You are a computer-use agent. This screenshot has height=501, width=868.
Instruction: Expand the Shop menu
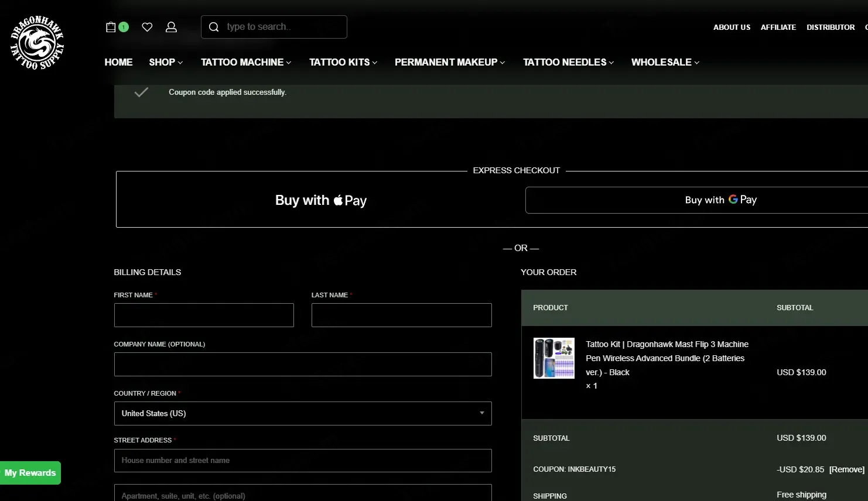point(166,62)
